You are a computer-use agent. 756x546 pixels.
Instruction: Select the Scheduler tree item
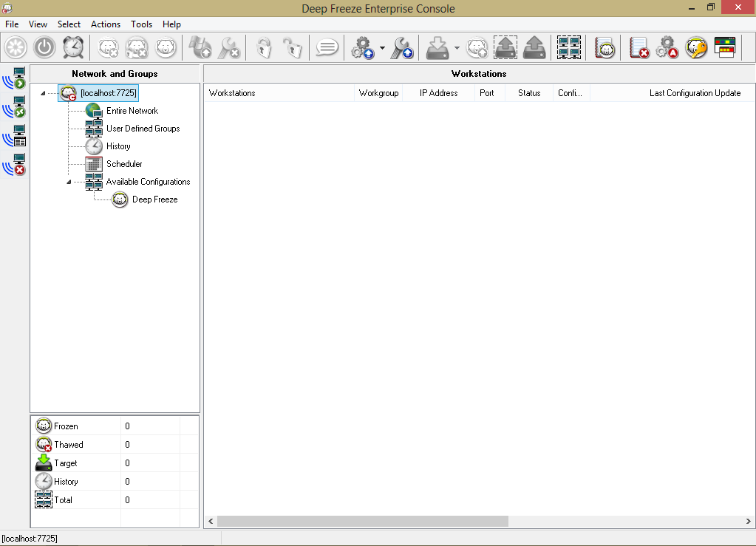pyautogui.click(x=123, y=164)
